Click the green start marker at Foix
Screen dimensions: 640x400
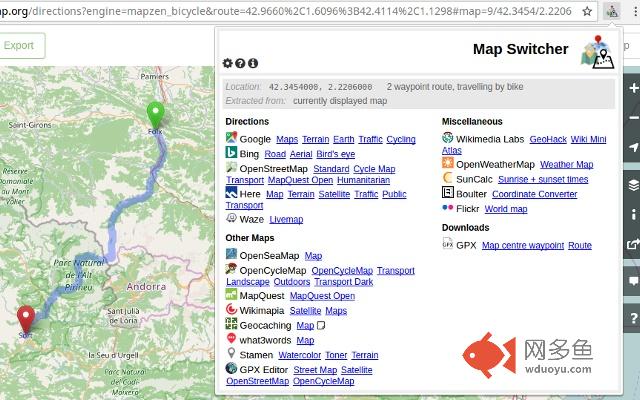pyautogui.click(x=156, y=115)
